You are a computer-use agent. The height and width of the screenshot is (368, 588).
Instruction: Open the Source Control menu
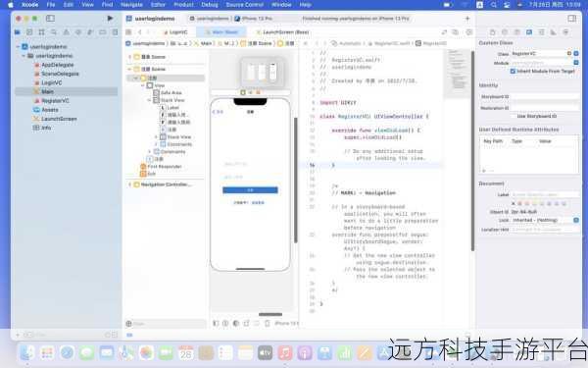245,5
